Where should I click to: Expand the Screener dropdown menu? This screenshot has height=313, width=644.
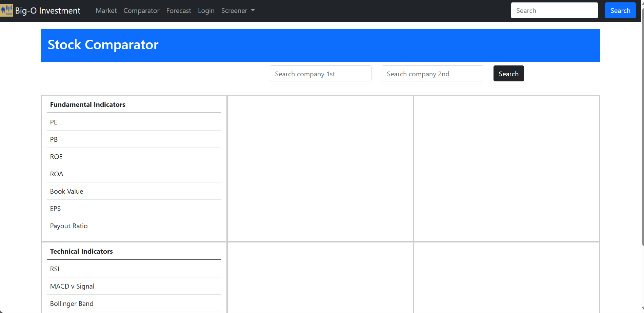(238, 11)
